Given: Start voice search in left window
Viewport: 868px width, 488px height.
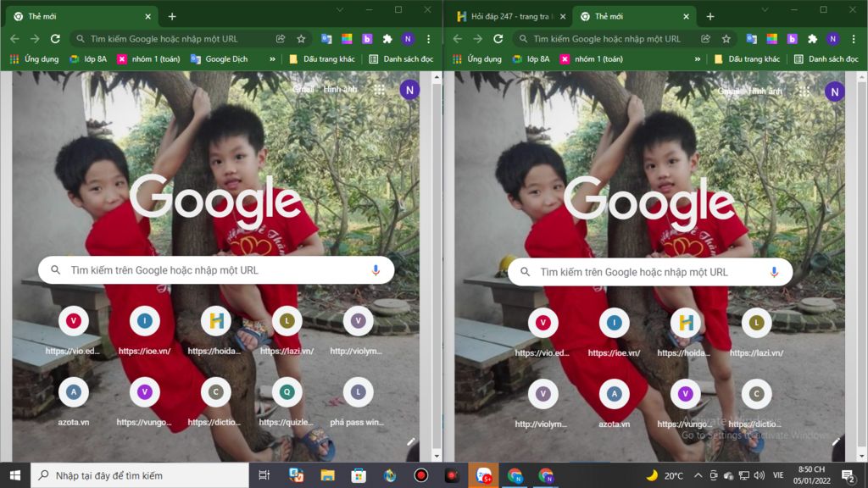Looking at the screenshot, I should click(376, 270).
